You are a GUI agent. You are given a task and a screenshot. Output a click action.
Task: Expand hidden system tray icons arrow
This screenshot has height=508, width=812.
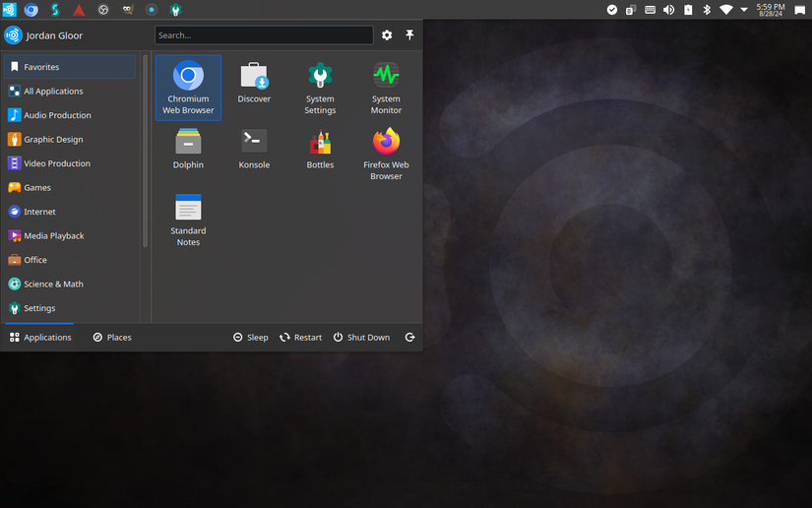point(744,10)
